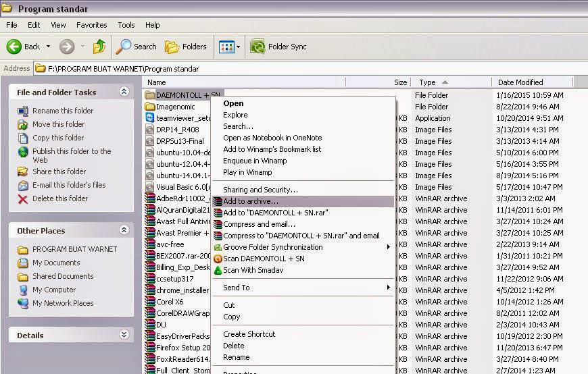Screen dimensions: 588x374
Task: Sort by the Size column header
Action: click(x=378, y=82)
